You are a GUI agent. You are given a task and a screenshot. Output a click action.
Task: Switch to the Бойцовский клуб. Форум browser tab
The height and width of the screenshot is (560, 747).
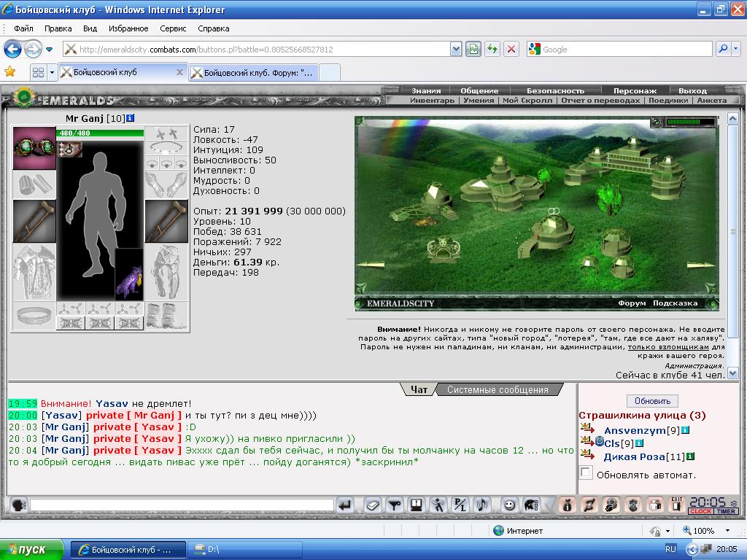click(253, 72)
